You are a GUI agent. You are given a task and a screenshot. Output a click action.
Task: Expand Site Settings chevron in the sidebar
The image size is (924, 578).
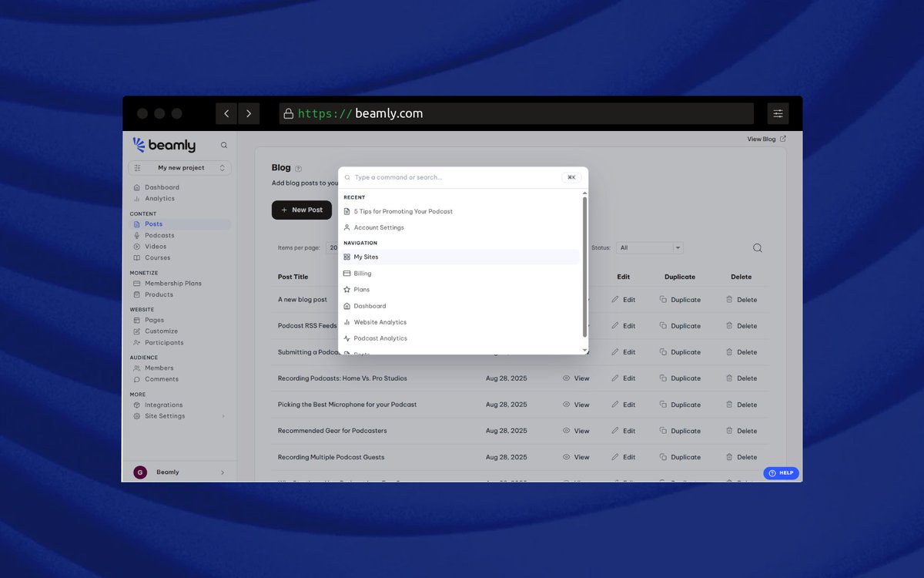coord(223,416)
